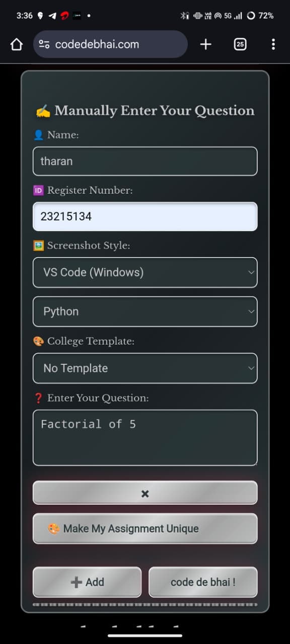Tap the framed picture icon near Screenshot Style
Image resolution: width=290 pixels, height=644 pixels.
[39, 246]
